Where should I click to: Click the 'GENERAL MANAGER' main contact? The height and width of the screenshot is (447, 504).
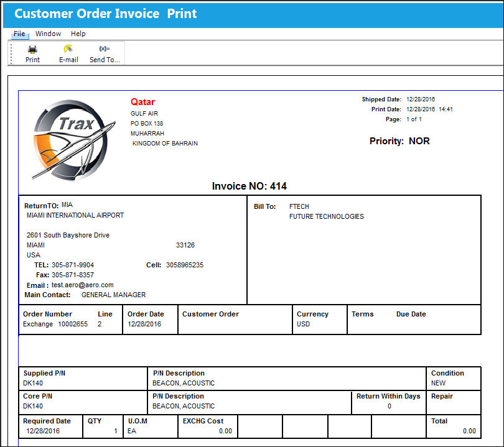click(113, 295)
